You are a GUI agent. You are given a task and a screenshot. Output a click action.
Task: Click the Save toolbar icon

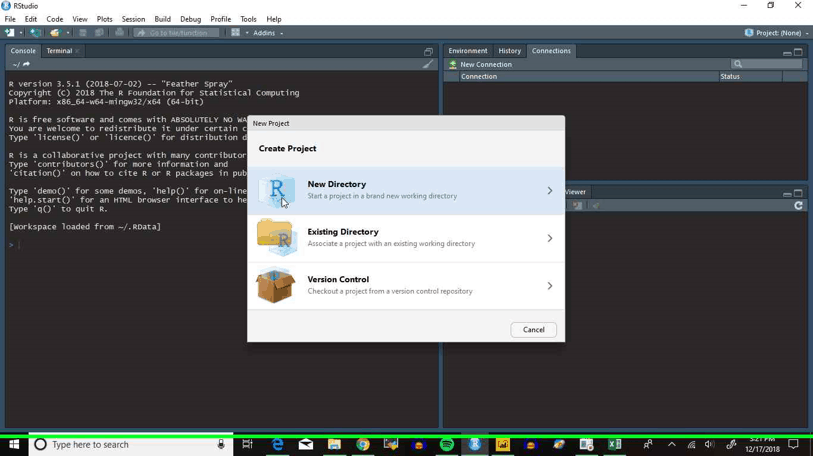pos(82,33)
